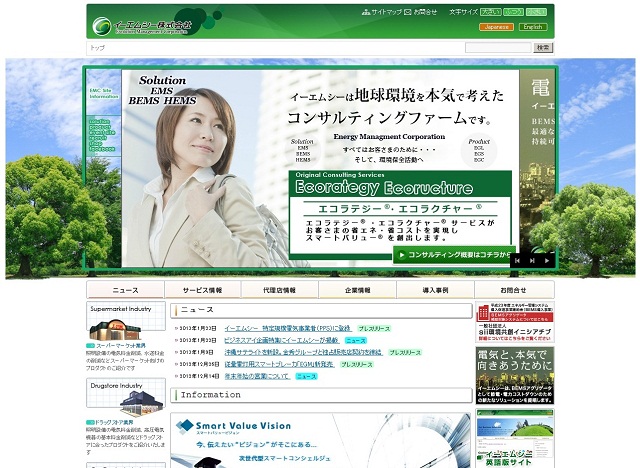Click the トップ breadcrumb

[97, 48]
